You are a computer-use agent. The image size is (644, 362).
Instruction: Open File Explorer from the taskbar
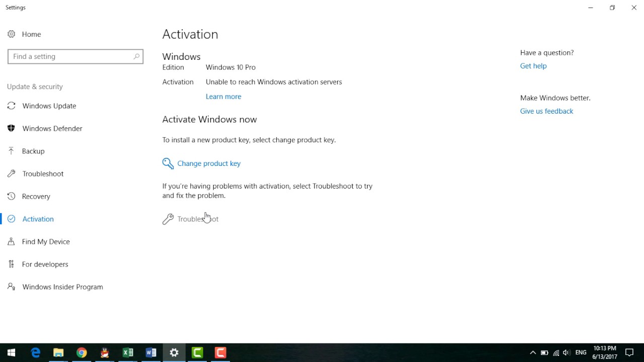tap(58, 353)
